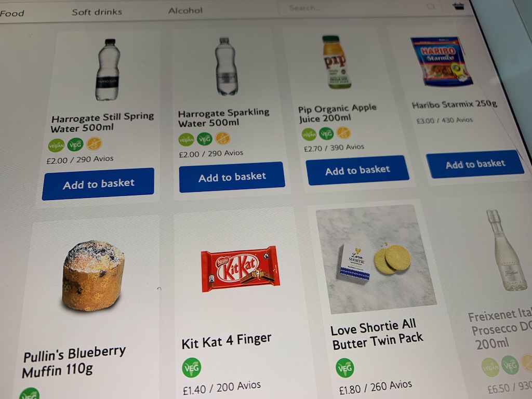Select the Kit Kat product image
Screen dimensions: 532x399
coord(241,269)
